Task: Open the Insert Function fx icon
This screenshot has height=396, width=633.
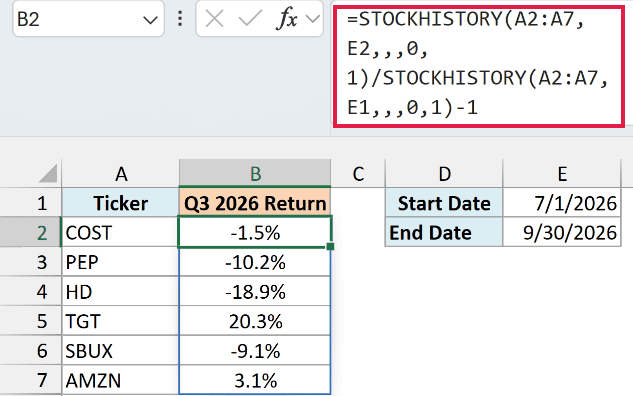Action: [287, 19]
